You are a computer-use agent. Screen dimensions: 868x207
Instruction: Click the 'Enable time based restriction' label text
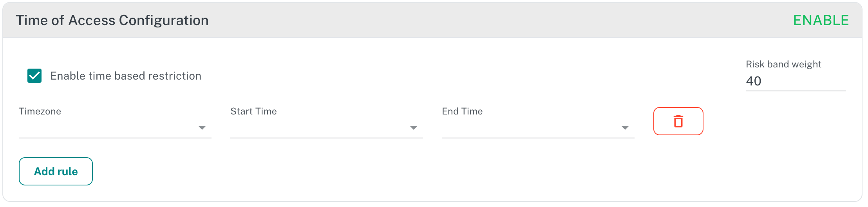[x=126, y=76]
